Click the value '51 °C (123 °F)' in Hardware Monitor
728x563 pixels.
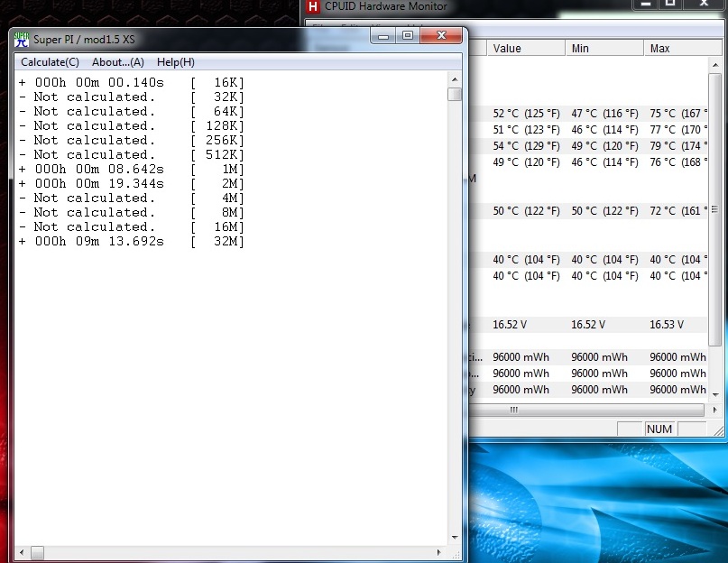point(526,130)
